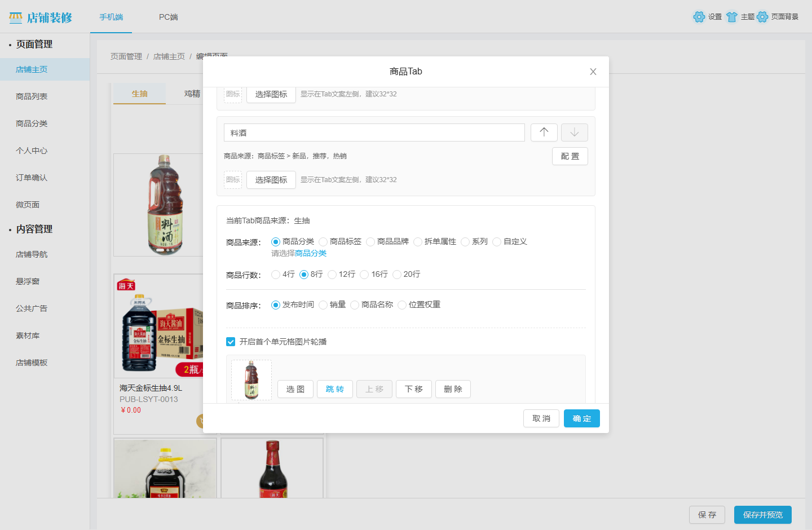Click the carousel 料酒 bottle thumbnail
Image resolution: width=812 pixels, height=530 pixels.
251,380
